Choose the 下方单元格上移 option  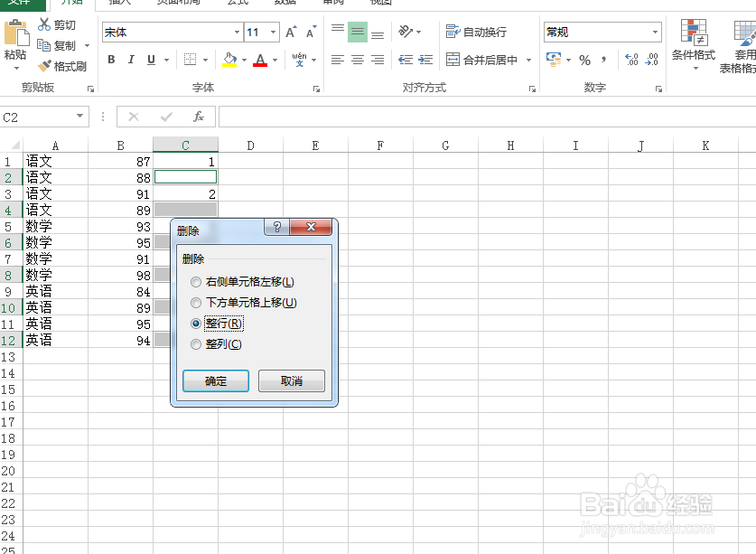(196, 303)
